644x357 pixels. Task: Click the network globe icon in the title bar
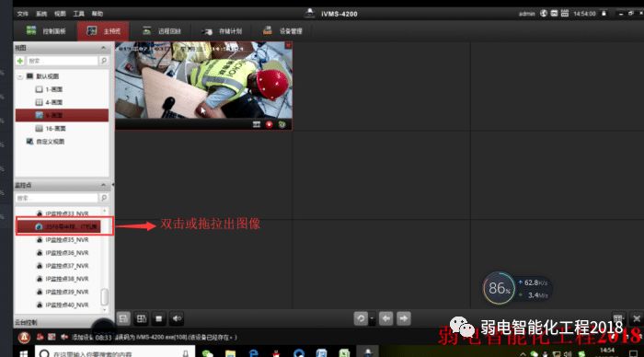[544, 13]
